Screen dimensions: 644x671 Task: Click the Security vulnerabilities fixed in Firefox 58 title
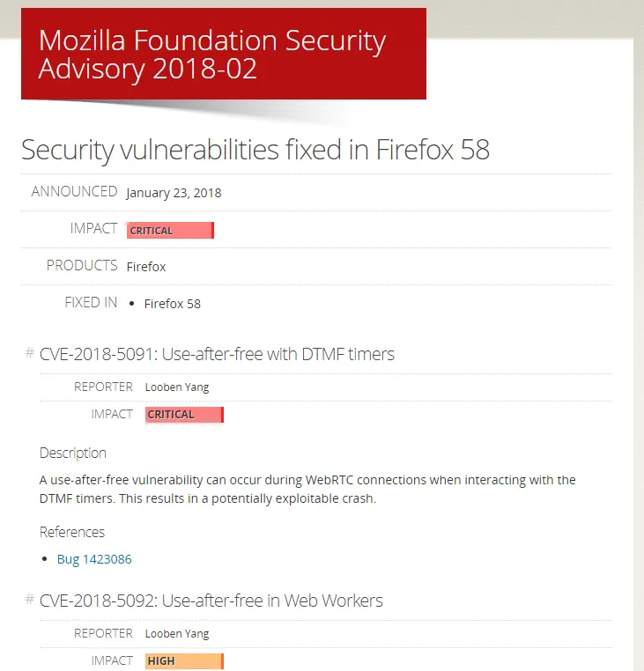pos(255,150)
